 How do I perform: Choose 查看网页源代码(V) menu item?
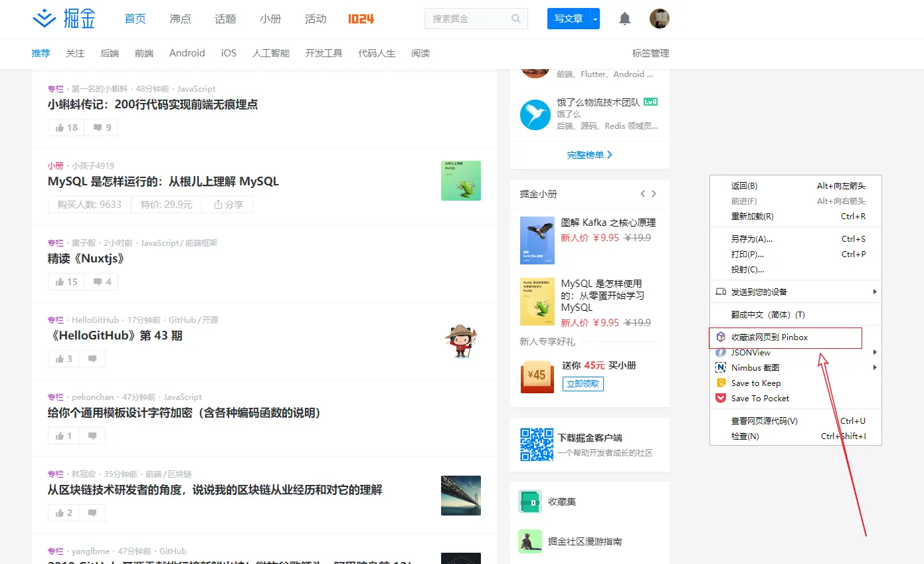pos(796,421)
